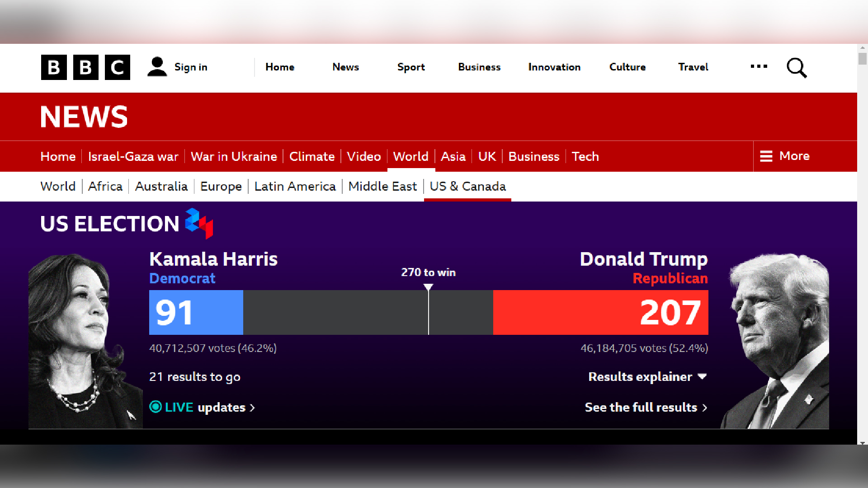Click the Republican party label
The height and width of the screenshot is (488, 868).
[670, 278]
